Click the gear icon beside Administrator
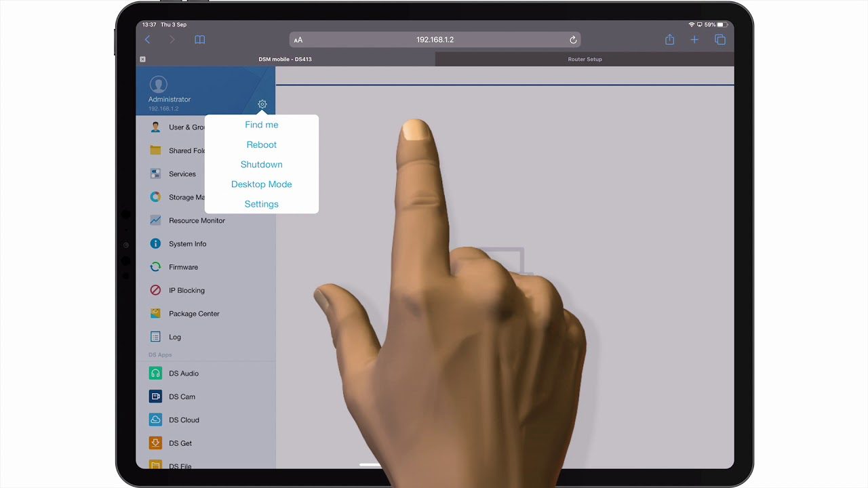The height and width of the screenshot is (488, 868). tap(262, 104)
